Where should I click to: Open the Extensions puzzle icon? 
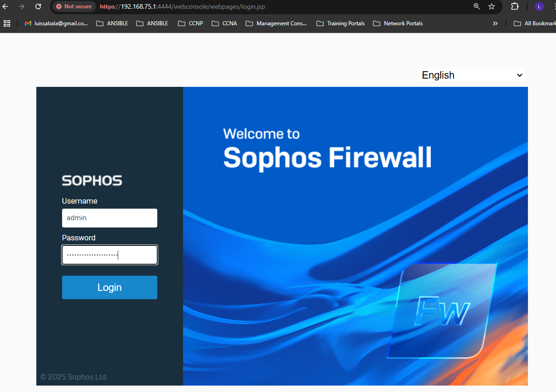pyautogui.click(x=515, y=6)
